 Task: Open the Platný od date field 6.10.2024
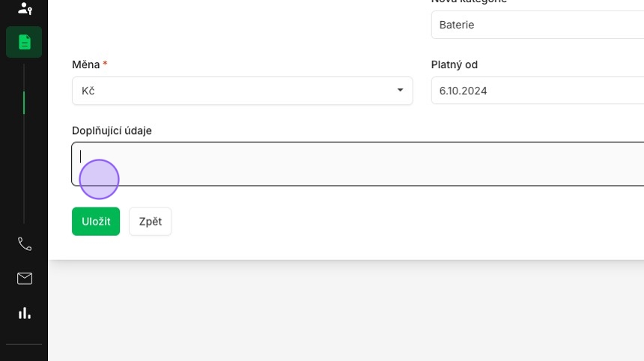click(537, 91)
